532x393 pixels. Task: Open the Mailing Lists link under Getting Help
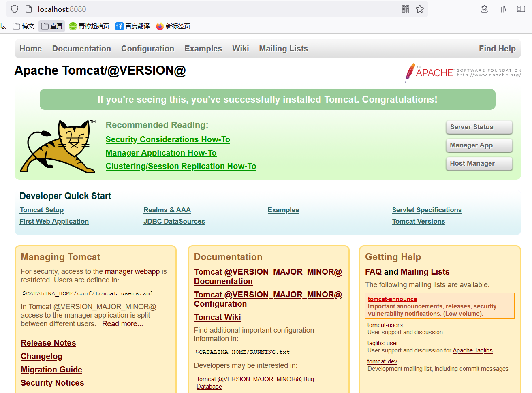(x=425, y=272)
